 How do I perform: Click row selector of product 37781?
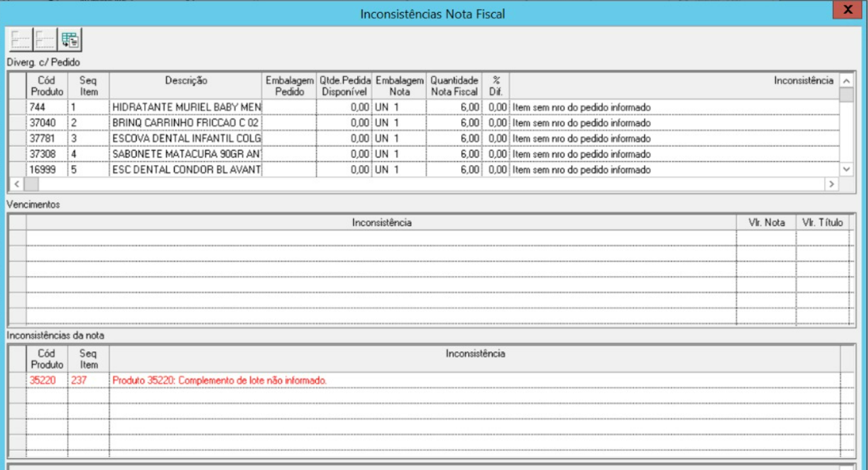(x=18, y=138)
